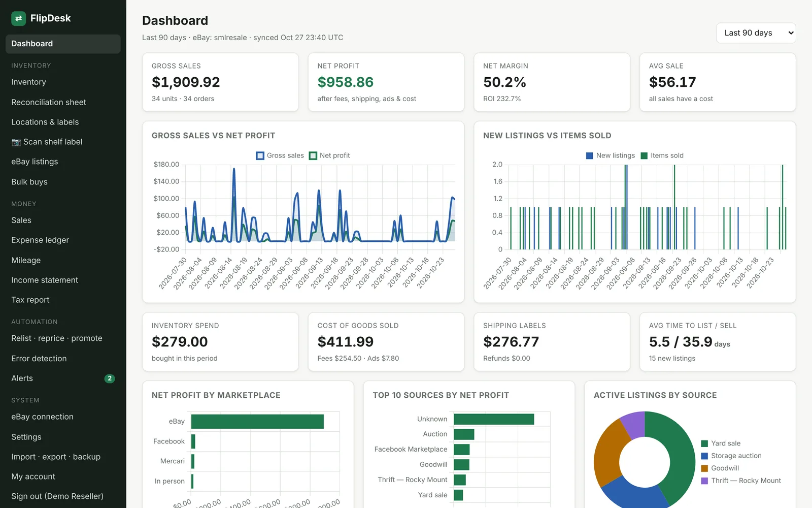This screenshot has height=508, width=812.
Task: Click the Facebook label in marketplace chart
Action: click(x=169, y=441)
